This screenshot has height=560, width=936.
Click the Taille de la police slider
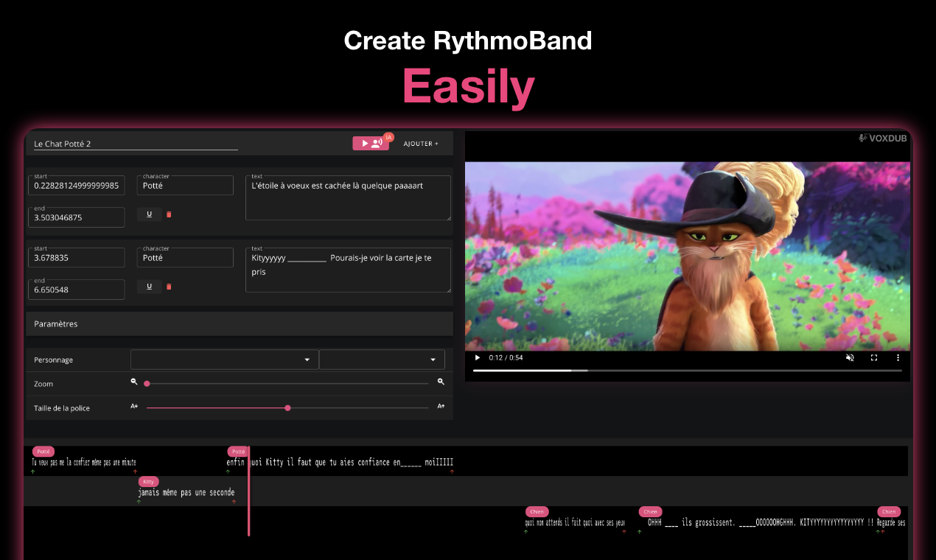click(287, 407)
